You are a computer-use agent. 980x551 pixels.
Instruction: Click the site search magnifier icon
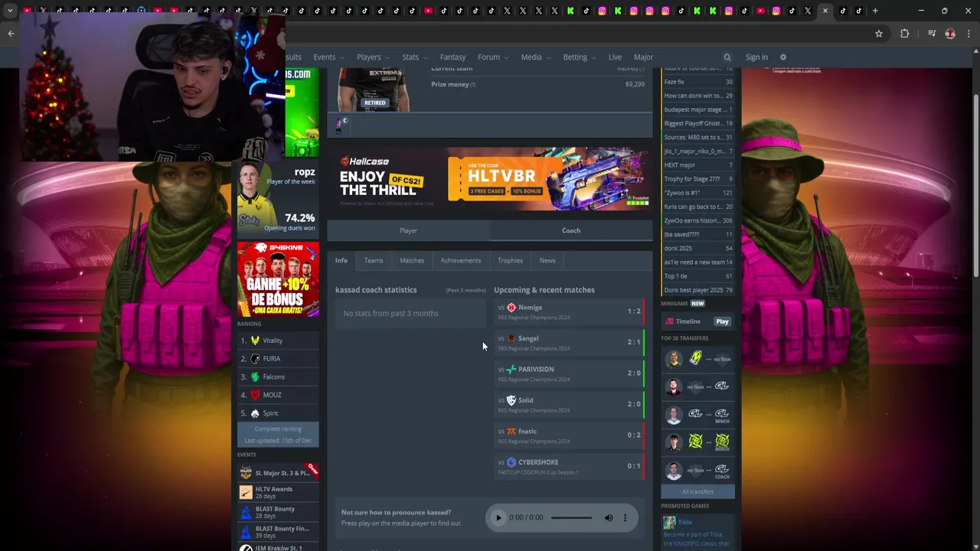pos(727,57)
